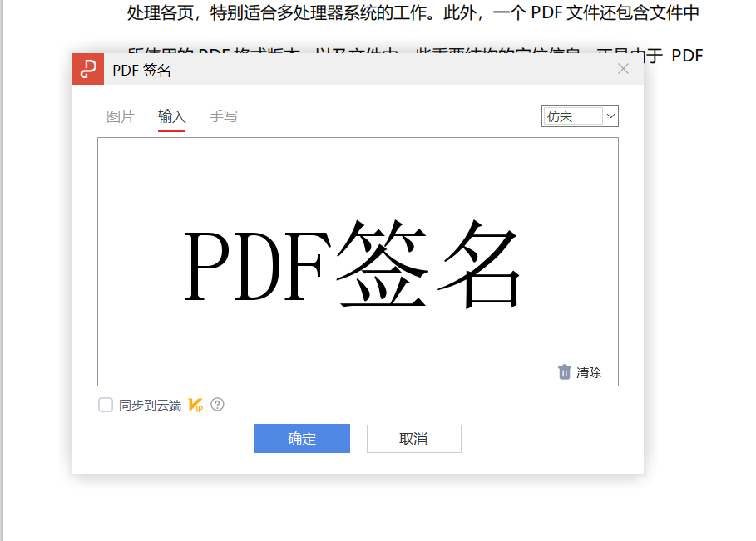This screenshot has width=756, height=541.
Task: Click the chevron arrow on the font selector
Action: click(x=609, y=116)
